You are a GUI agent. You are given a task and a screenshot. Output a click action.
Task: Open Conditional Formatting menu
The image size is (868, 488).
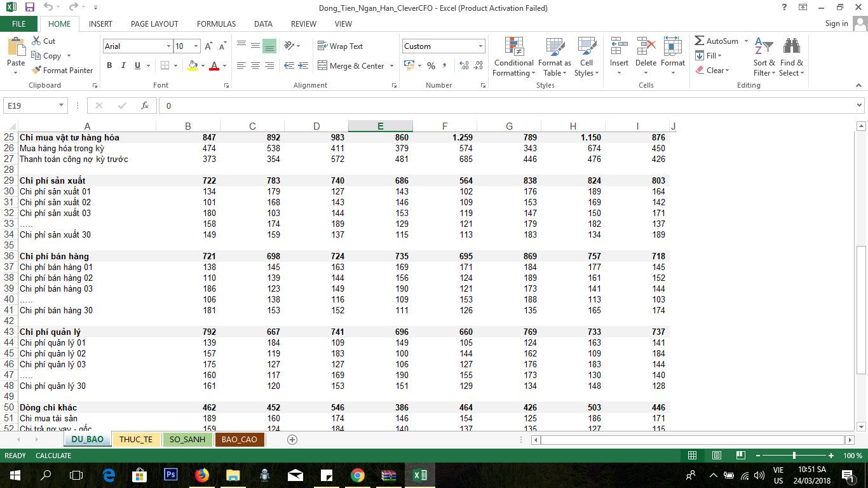click(x=513, y=57)
